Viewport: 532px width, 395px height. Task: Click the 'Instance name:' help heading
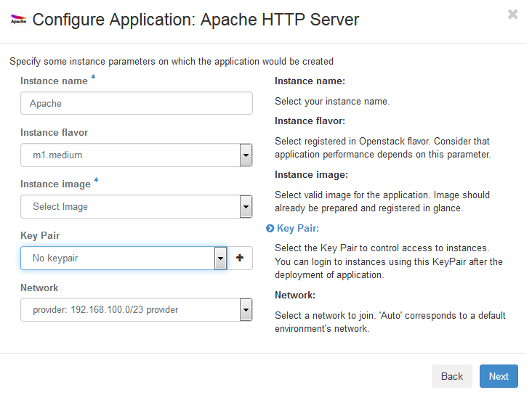pyautogui.click(x=310, y=81)
